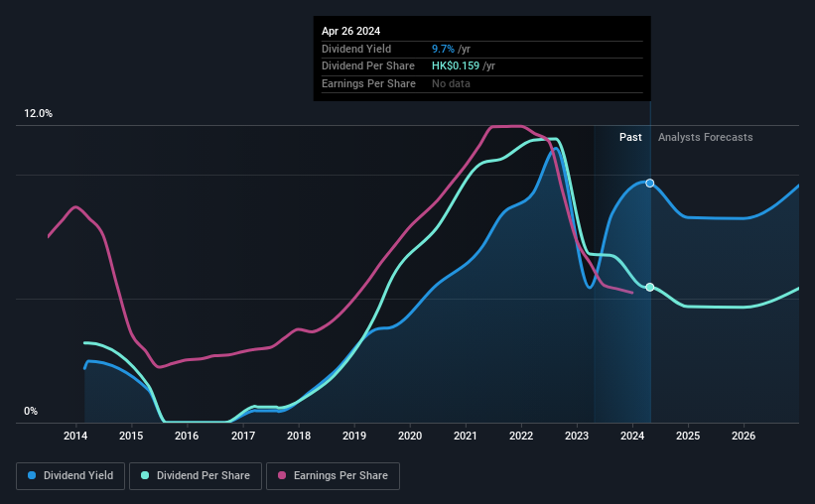
Task: Click the 12.0% y-axis label
Action: [39, 114]
